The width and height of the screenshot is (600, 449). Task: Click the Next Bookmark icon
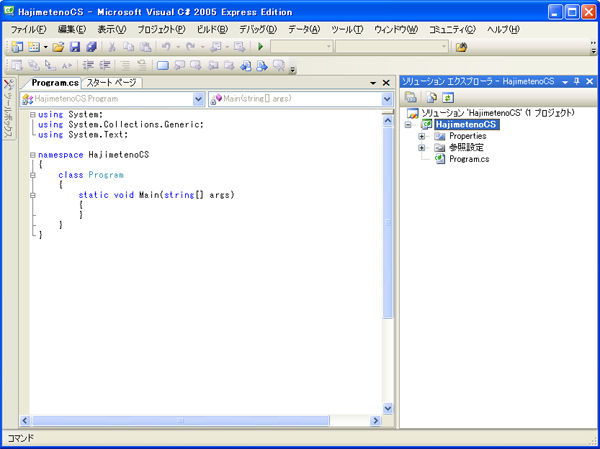[196, 65]
